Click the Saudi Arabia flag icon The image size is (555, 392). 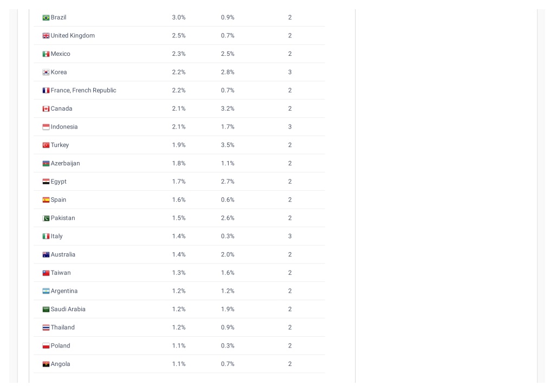click(x=46, y=310)
